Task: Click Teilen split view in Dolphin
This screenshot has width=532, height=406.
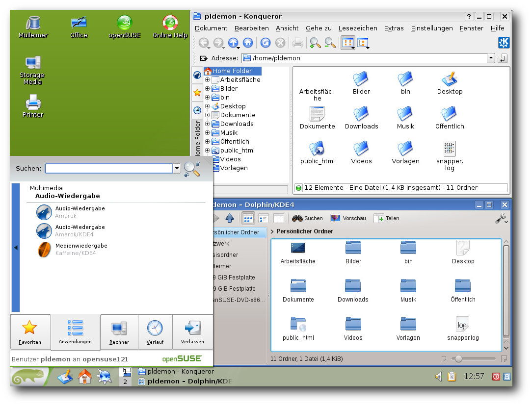Action: (x=386, y=218)
